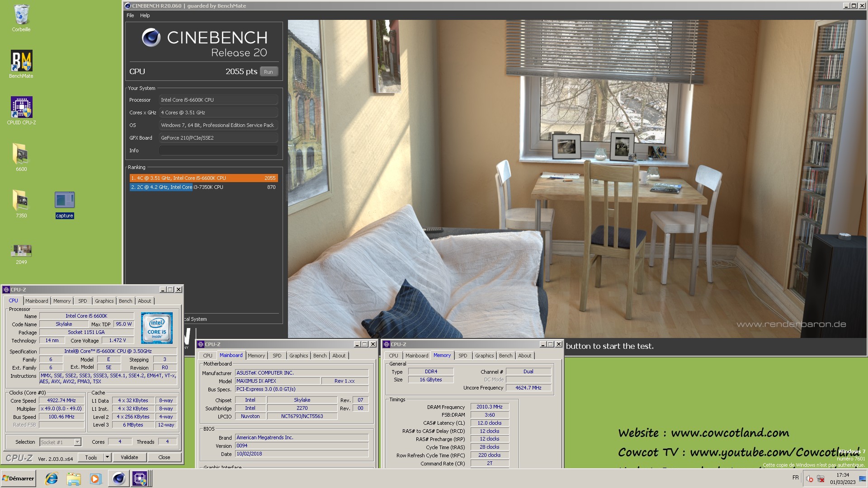Click the right CPU-Z window title icon

click(x=387, y=344)
